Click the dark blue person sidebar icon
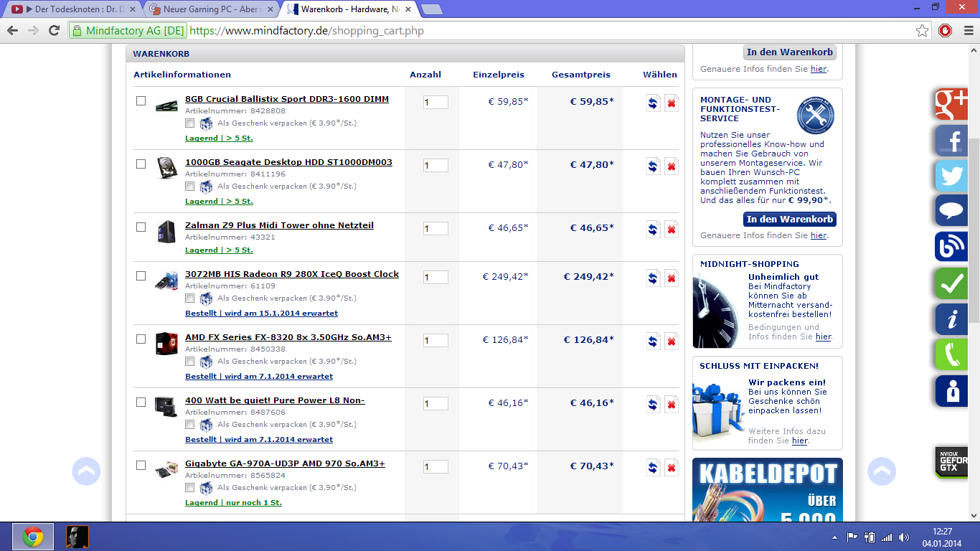Viewport: 980px width, 551px height. click(952, 391)
